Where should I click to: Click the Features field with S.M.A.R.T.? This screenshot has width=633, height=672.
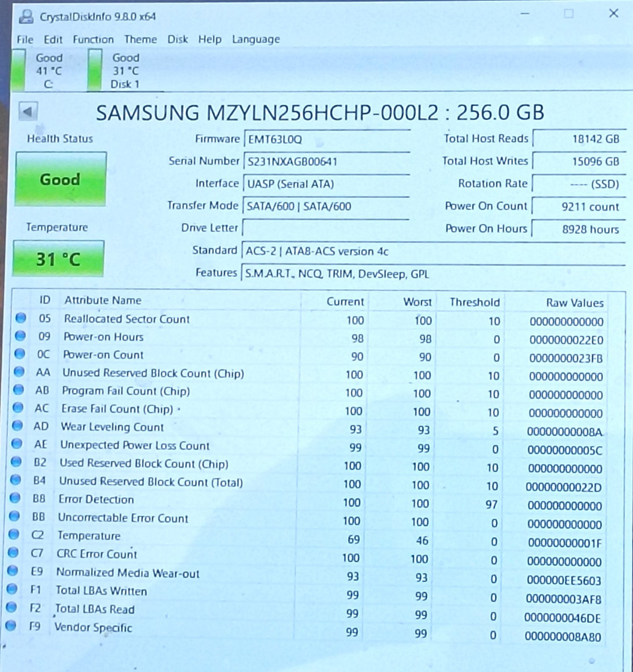click(x=433, y=274)
